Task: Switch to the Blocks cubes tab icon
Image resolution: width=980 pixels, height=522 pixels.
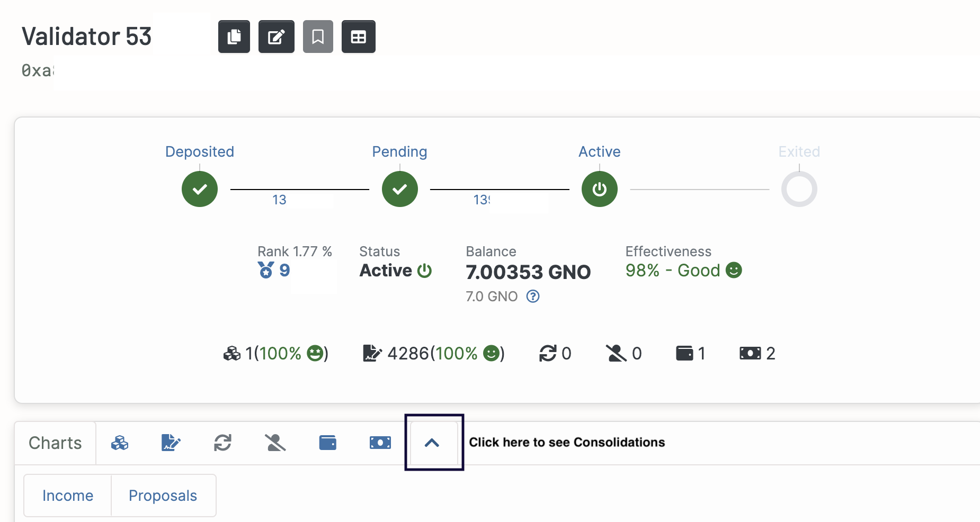Action: [120, 443]
